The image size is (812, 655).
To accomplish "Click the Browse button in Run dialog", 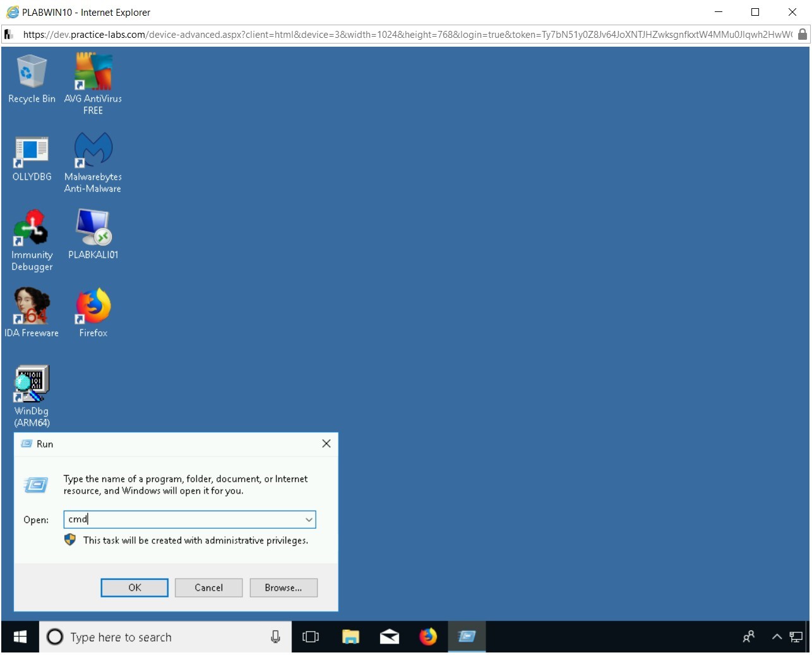I will click(x=283, y=587).
